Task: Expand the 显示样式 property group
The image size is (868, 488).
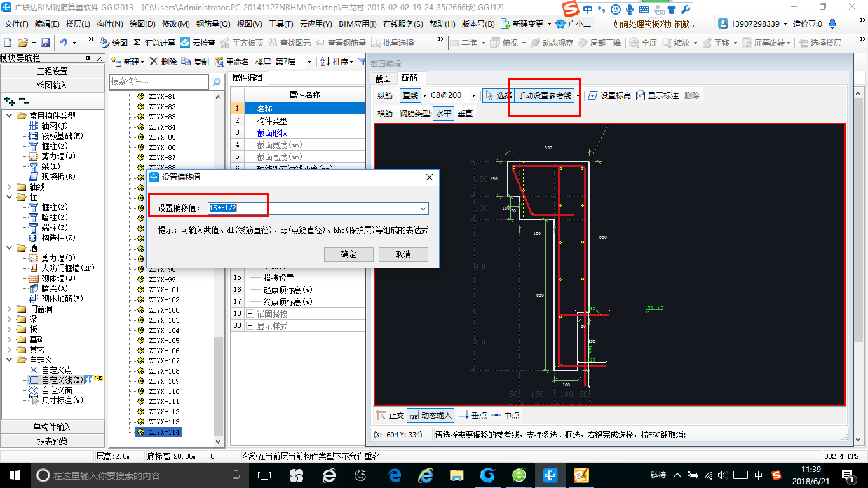Action: (x=250, y=326)
